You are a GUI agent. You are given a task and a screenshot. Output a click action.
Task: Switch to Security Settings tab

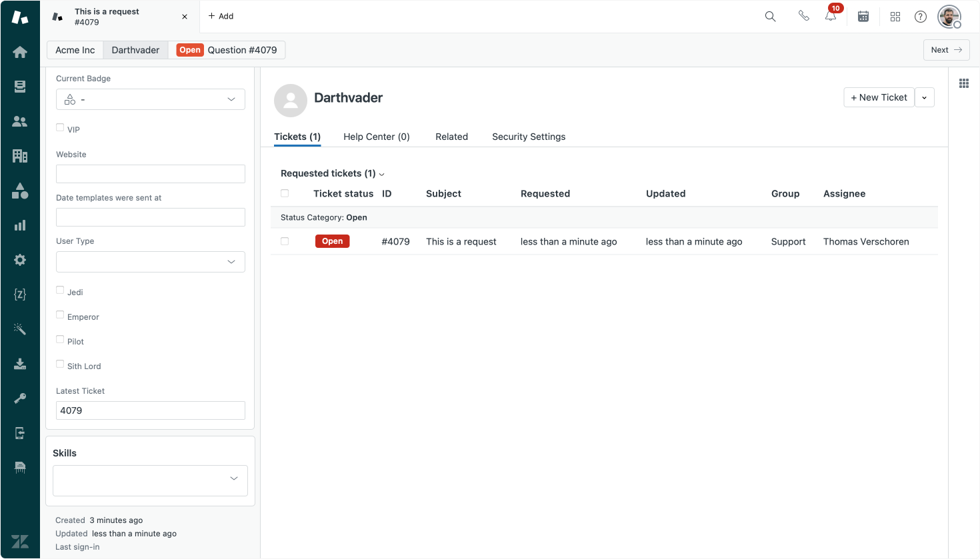tap(529, 137)
